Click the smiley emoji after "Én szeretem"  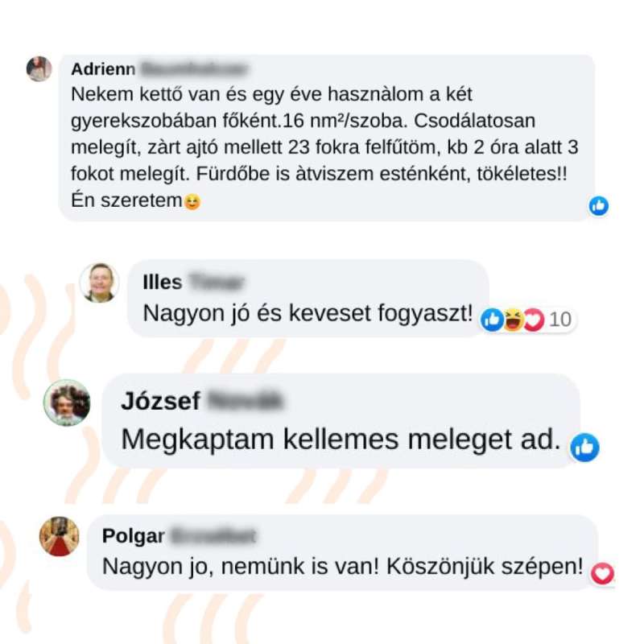click(192, 202)
